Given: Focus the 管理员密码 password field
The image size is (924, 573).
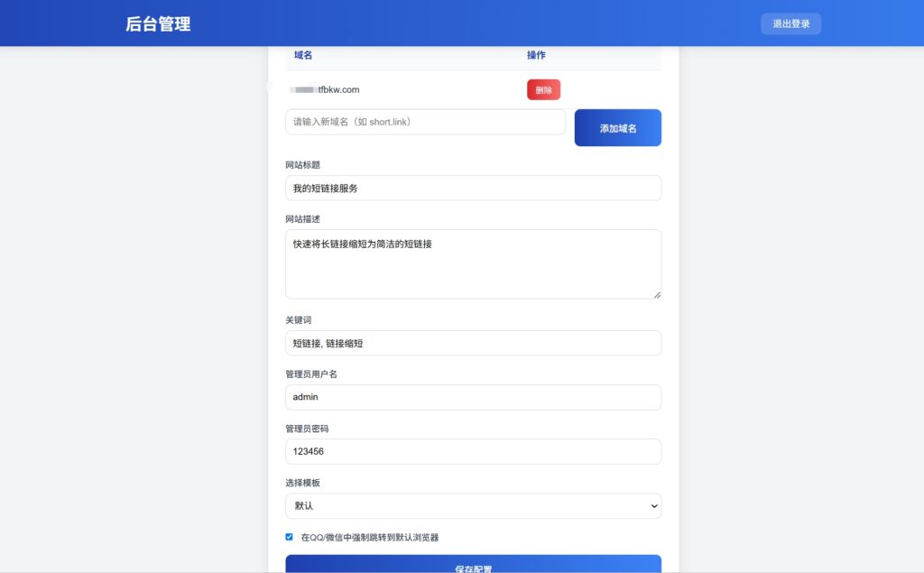Looking at the screenshot, I should point(473,451).
